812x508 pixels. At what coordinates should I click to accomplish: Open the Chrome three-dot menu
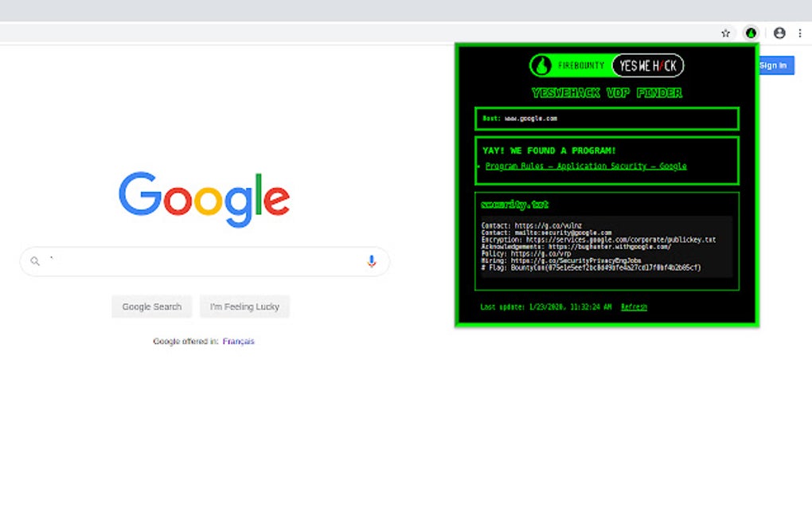click(800, 33)
